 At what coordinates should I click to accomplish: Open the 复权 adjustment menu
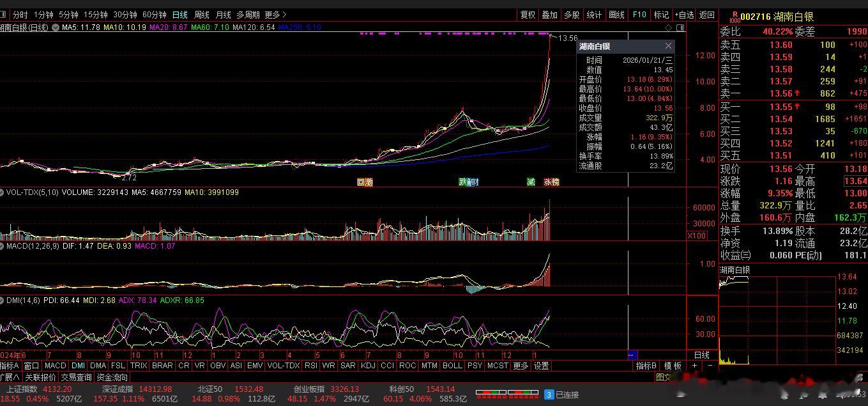tap(528, 15)
